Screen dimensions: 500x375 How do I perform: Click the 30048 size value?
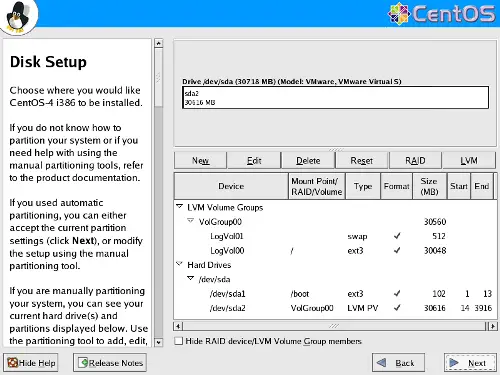(x=435, y=251)
